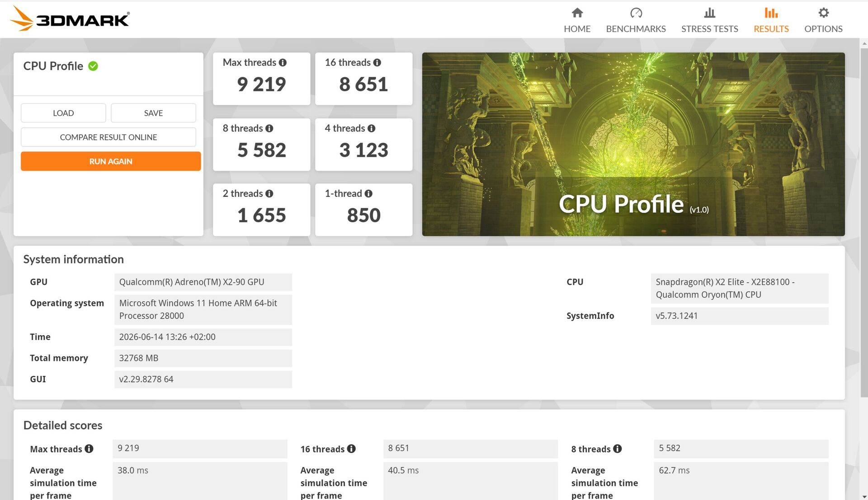This screenshot has height=500, width=868.
Task: Click the 2 threads score 1 655 card
Action: (x=261, y=210)
